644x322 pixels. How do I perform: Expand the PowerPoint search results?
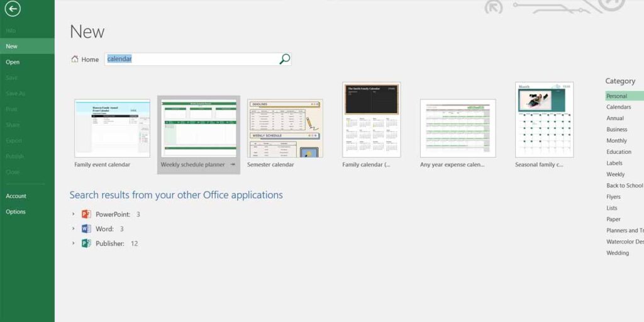[73, 214]
